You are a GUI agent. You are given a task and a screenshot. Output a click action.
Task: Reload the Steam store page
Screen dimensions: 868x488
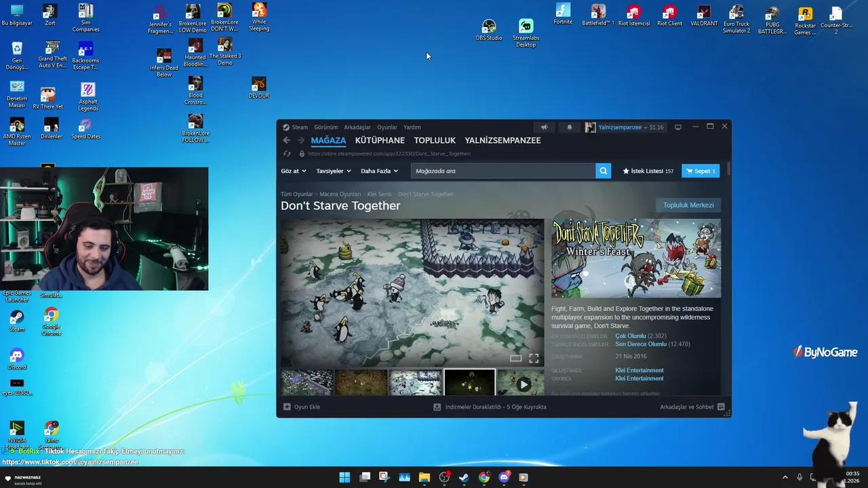coord(286,154)
